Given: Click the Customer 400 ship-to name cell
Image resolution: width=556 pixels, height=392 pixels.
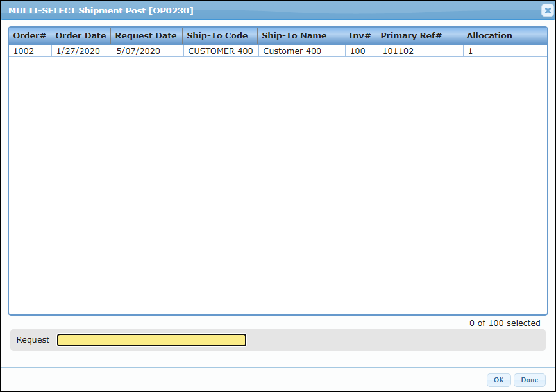Looking at the screenshot, I should (292, 51).
